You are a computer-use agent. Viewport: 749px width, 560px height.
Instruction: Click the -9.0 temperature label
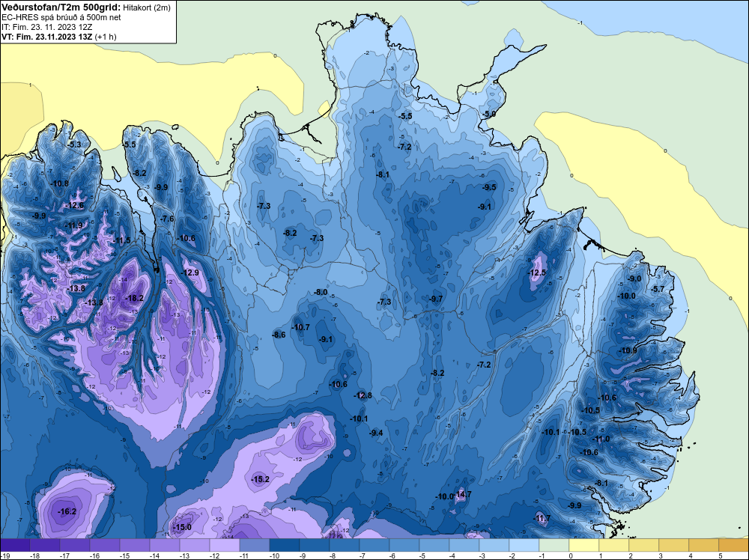click(634, 279)
